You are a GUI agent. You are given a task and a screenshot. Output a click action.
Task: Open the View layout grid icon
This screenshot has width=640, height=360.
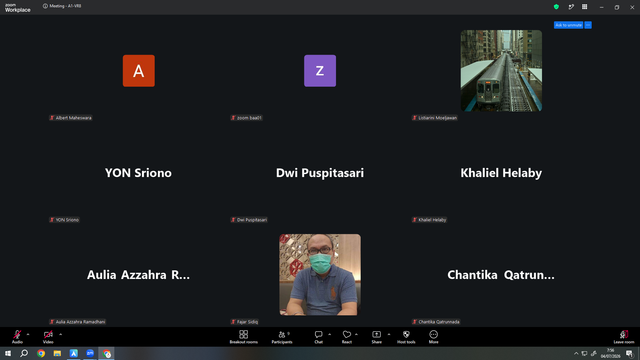(584, 7)
